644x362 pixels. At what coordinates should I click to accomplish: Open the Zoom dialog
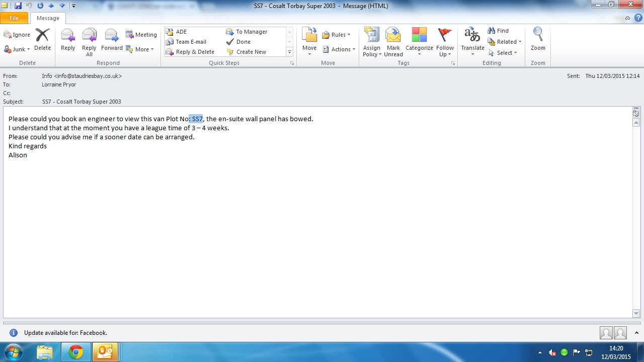(538, 40)
